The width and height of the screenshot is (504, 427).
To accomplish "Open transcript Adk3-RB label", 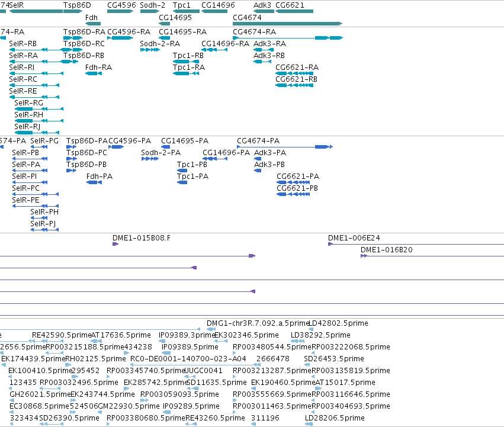I will [269, 55].
